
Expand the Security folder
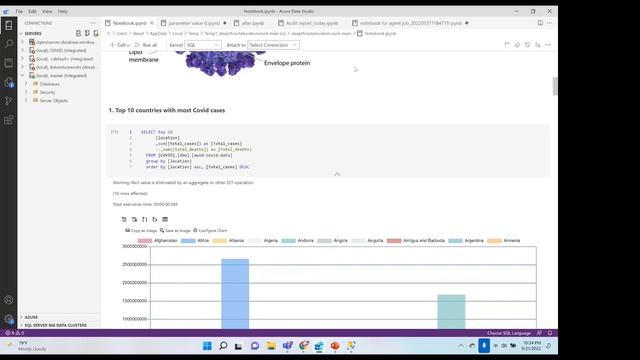point(26,92)
